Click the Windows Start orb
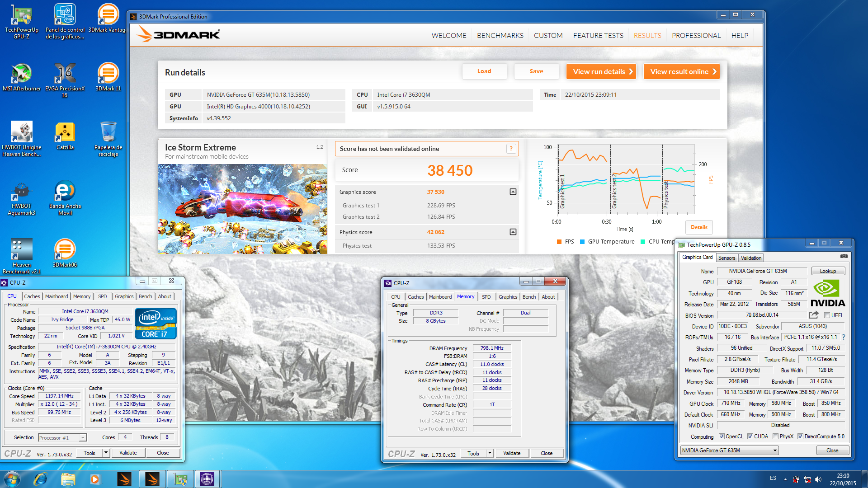The image size is (868, 488). point(12,479)
